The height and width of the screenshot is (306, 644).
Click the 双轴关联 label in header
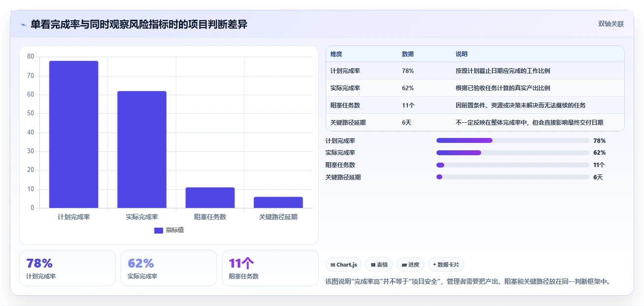611,24
